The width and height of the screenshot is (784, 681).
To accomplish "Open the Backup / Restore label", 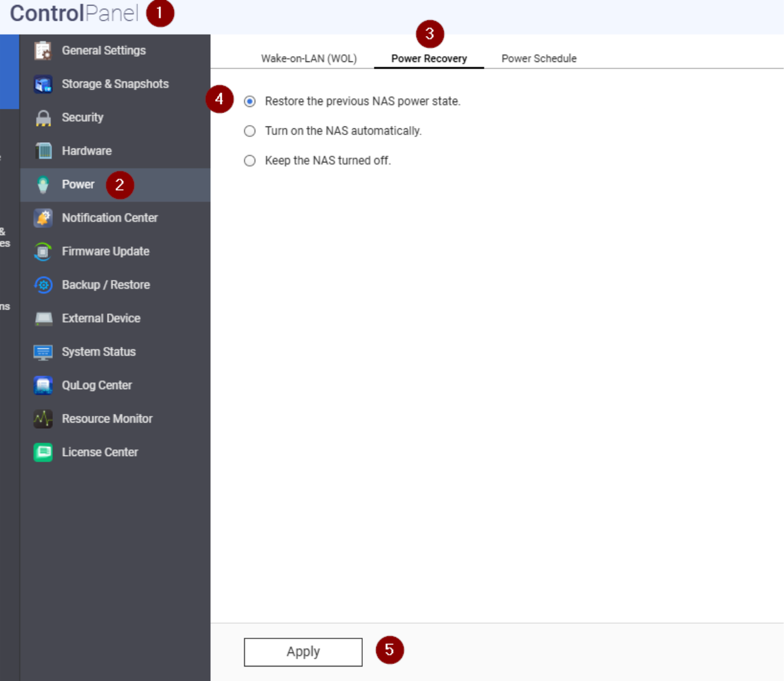I will coord(106,285).
